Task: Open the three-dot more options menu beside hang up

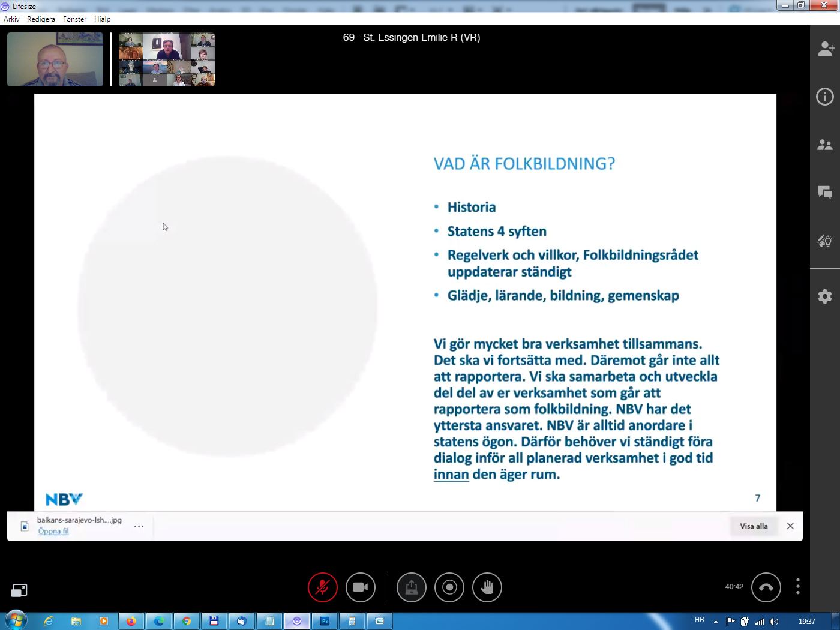Action: coord(797,586)
